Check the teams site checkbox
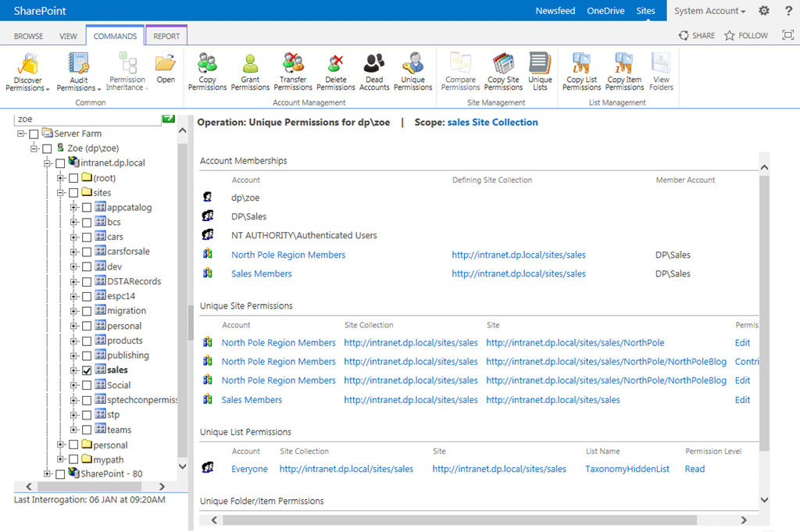 pos(87,430)
